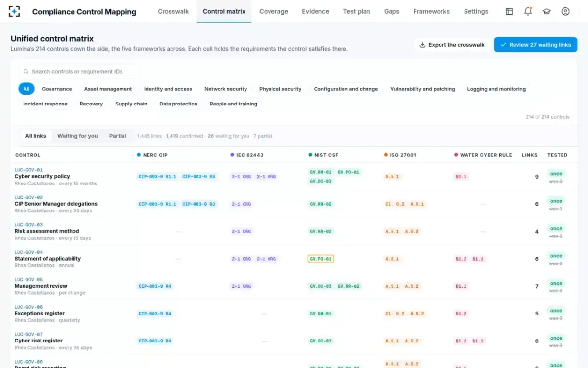Click the Water Cyber Rule column header
Image resolution: width=588 pixels, height=368 pixels.
483,155
